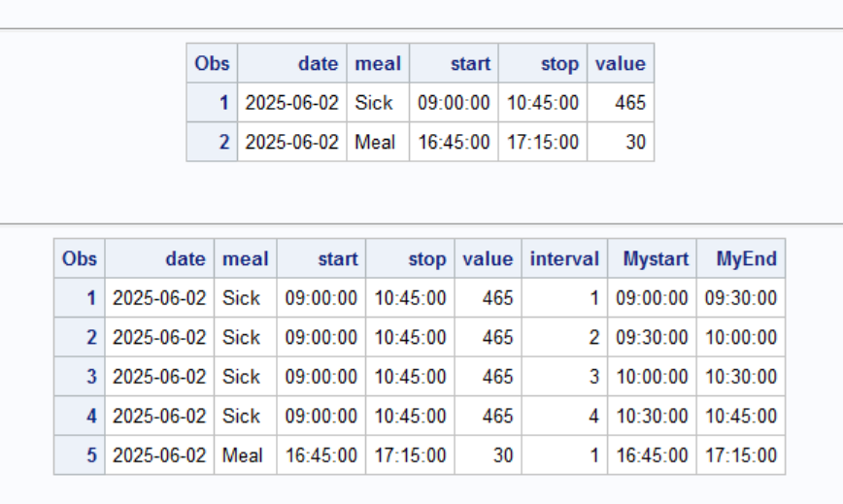Viewport: 843px width, 504px height.
Task: Click stop time 17:15:00 in the top table
Action: coord(543,142)
